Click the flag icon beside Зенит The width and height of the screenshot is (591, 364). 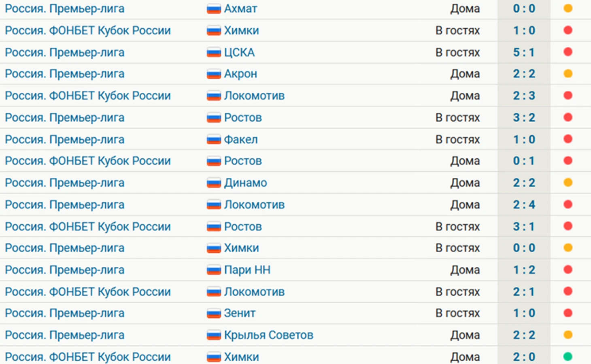tap(213, 313)
